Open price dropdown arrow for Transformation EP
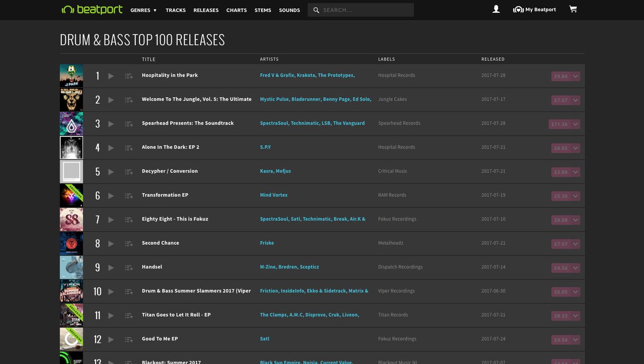Viewport: 644px width, 364px height. pyautogui.click(x=576, y=196)
